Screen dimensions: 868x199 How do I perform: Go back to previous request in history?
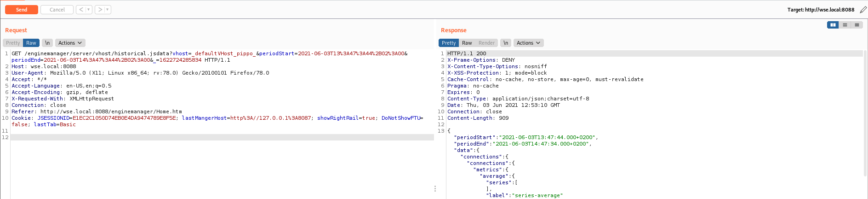tap(81, 10)
